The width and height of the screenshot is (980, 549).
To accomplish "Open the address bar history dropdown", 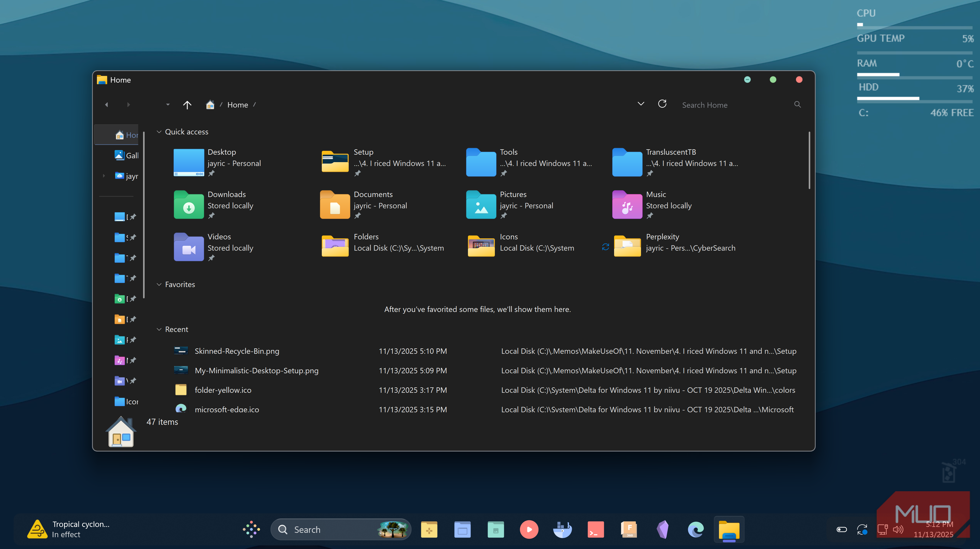I will [x=641, y=104].
